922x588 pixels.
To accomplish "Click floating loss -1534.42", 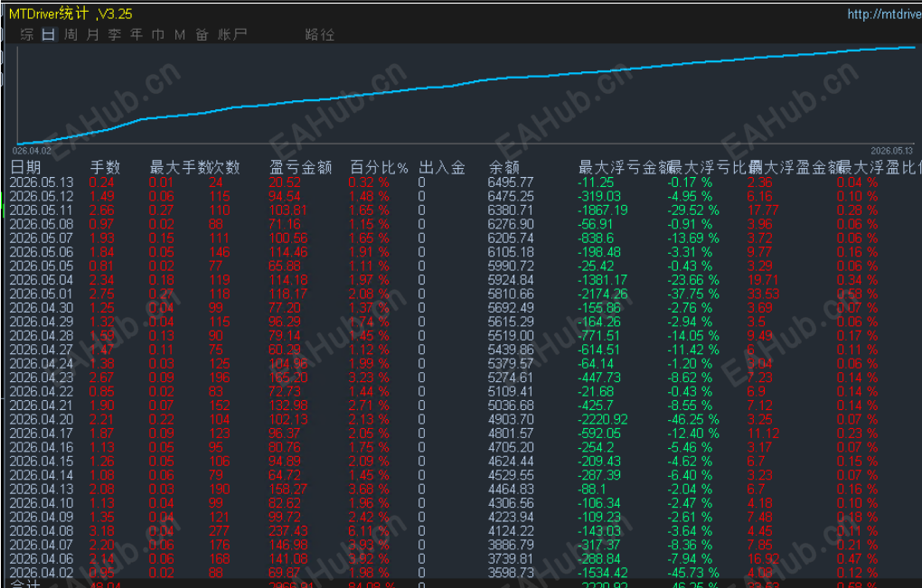I will tap(603, 573).
